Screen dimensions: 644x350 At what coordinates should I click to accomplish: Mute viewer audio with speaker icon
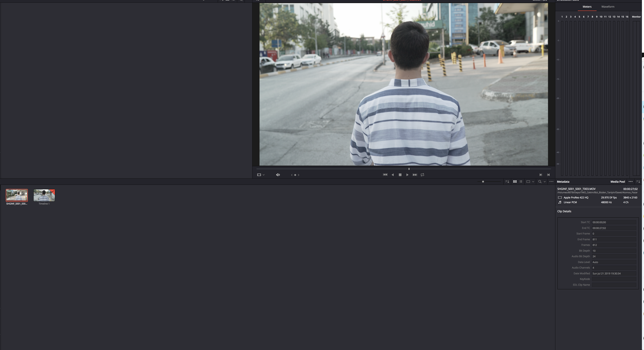278,175
